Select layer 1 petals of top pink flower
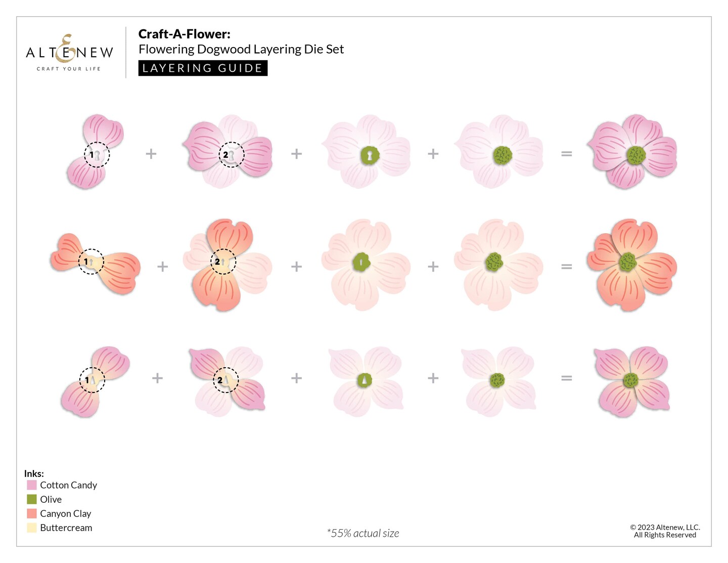728x563 pixels. 95,152
